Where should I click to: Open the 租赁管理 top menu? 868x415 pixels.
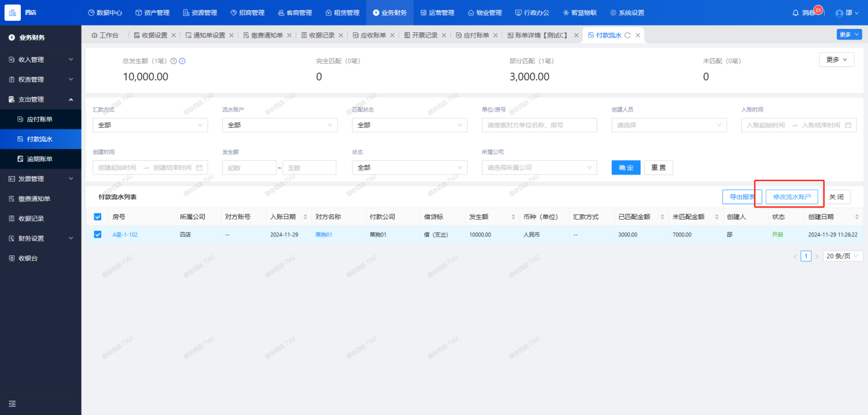(342, 13)
